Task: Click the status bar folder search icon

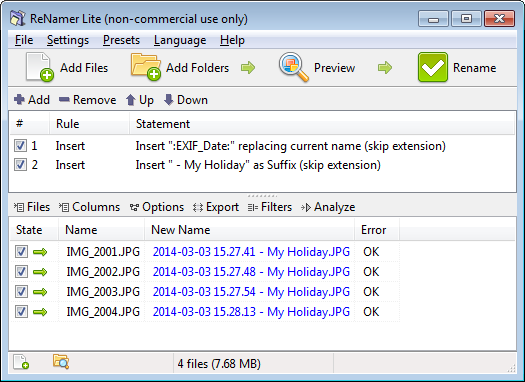Action: (x=61, y=362)
